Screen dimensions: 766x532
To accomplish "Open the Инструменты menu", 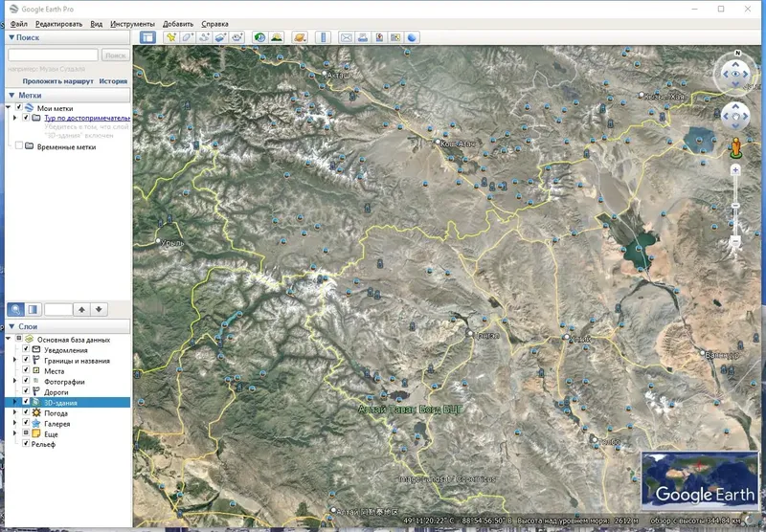I will [x=132, y=24].
